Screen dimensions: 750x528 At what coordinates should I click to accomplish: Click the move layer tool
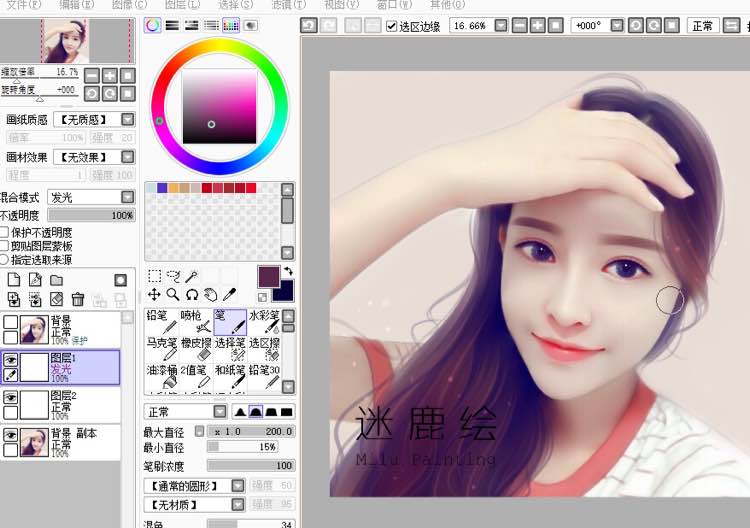(154, 294)
